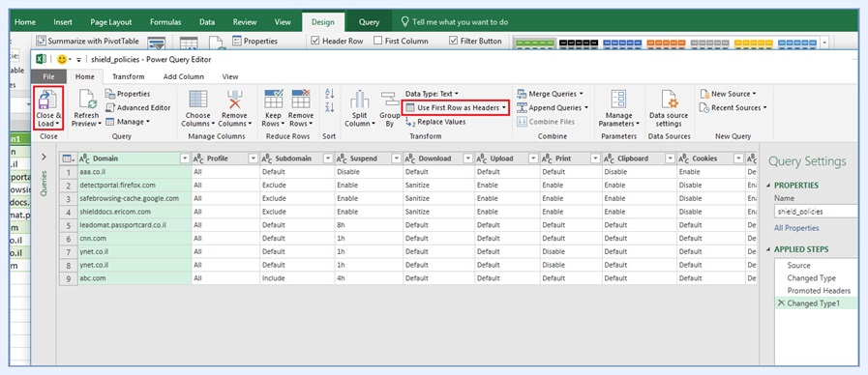Image resolution: width=868 pixels, height=375 pixels.
Task: Toggle the Header Row checkbox
Action: point(315,41)
